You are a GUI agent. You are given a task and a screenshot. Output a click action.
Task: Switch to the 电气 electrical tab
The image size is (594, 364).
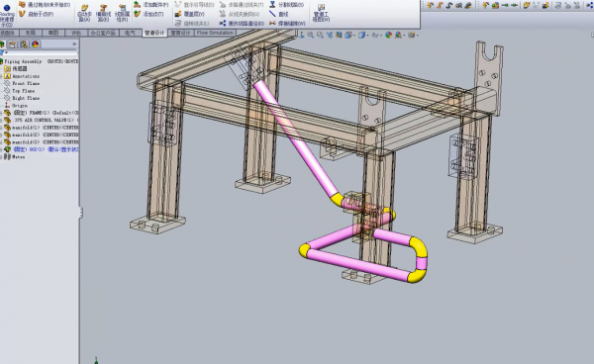coord(130,33)
